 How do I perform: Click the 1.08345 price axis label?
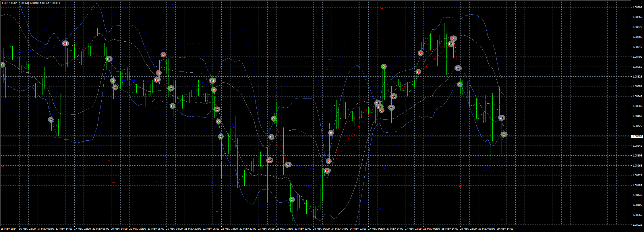[x=637, y=146]
